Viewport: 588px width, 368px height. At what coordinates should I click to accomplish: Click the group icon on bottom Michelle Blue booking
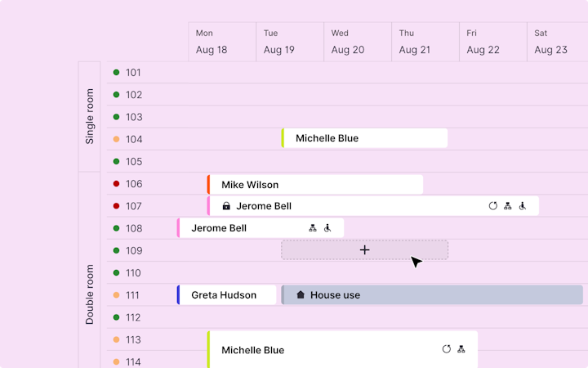(461, 349)
